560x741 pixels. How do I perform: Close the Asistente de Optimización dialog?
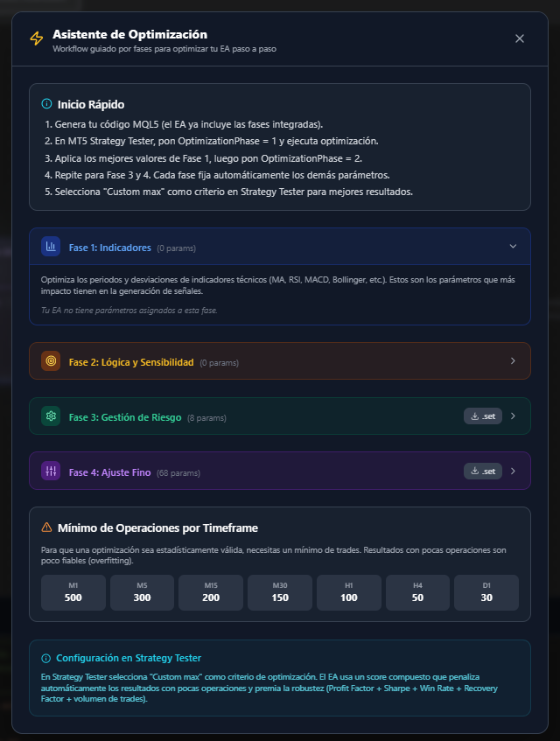point(520,38)
